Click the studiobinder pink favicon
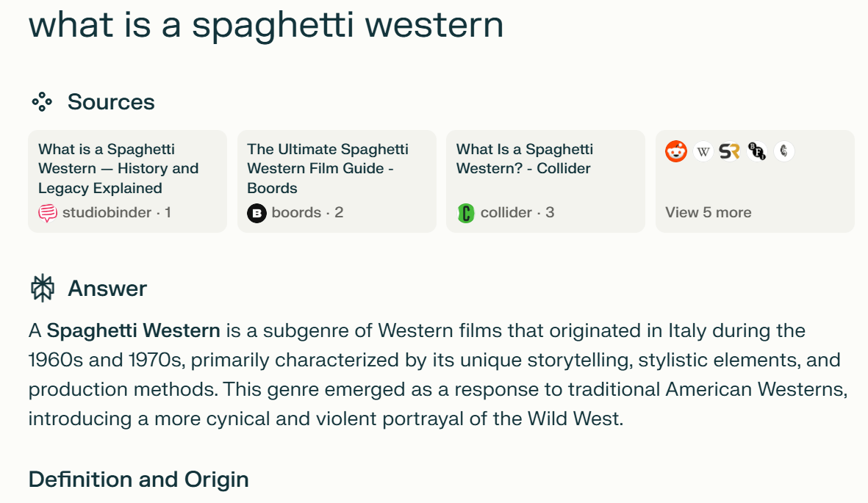Image resolution: width=868 pixels, height=503 pixels. tap(48, 213)
